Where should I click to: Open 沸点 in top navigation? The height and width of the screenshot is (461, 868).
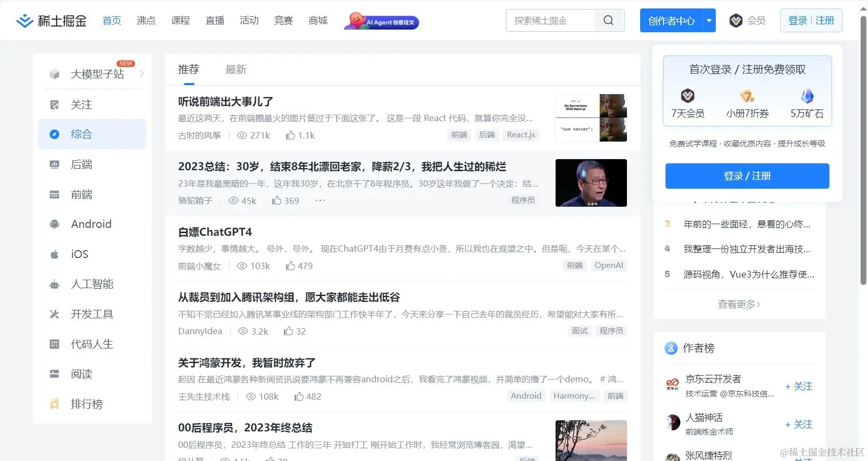click(146, 21)
